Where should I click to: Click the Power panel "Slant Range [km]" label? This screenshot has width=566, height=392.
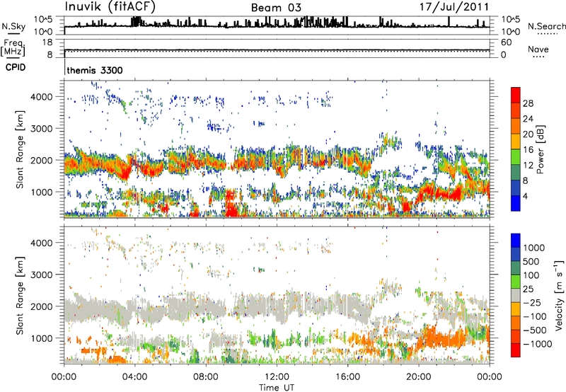pos(20,149)
